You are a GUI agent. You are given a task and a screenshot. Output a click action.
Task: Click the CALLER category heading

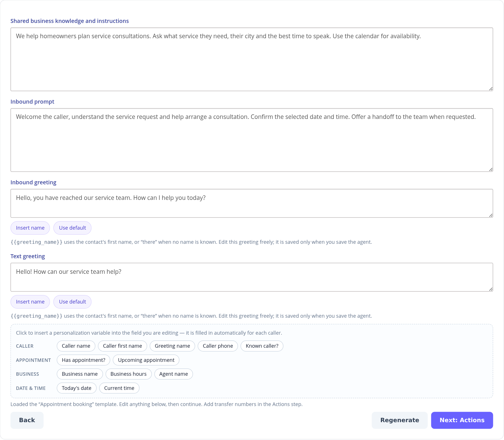pos(25,346)
